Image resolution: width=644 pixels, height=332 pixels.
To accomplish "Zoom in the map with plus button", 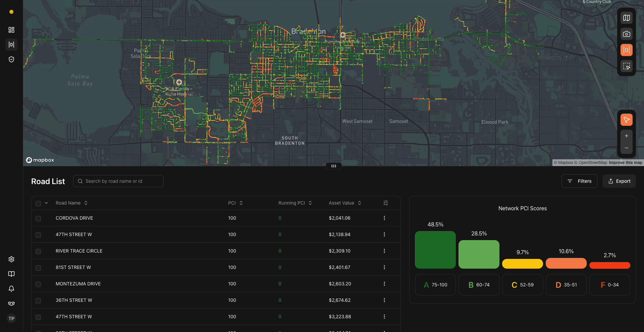I will pyautogui.click(x=626, y=136).
